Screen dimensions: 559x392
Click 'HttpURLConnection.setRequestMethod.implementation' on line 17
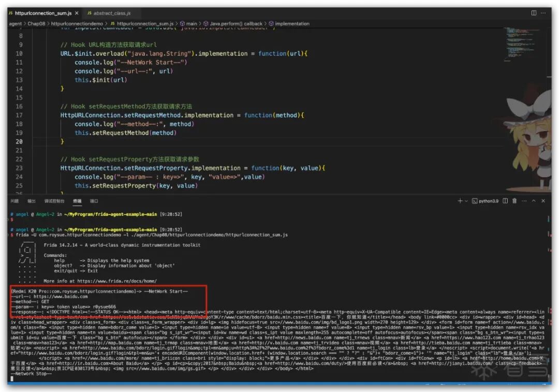coord(146,115)
